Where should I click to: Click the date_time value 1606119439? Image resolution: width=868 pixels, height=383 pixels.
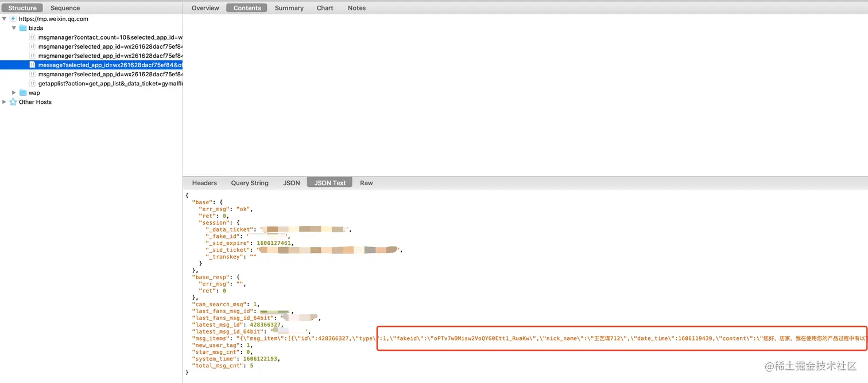tap(695, 339)
